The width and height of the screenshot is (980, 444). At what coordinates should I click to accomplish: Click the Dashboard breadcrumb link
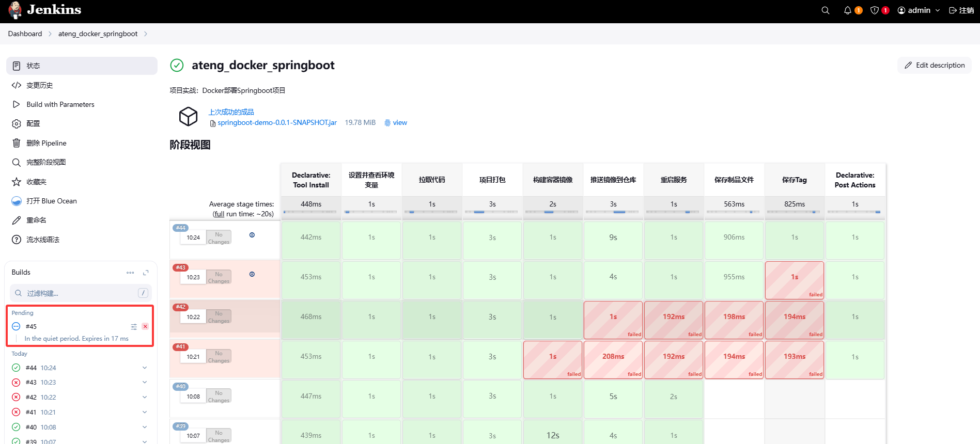25,34
